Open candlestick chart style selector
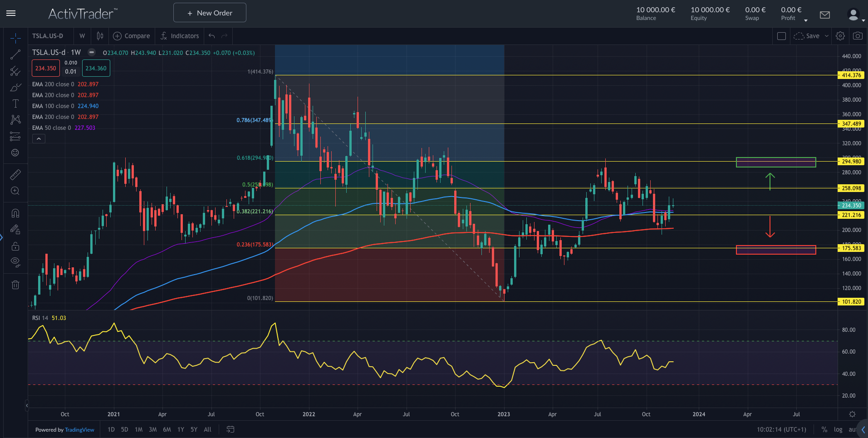Viewport: 868px width, 438px height. (x=100, y=36)
